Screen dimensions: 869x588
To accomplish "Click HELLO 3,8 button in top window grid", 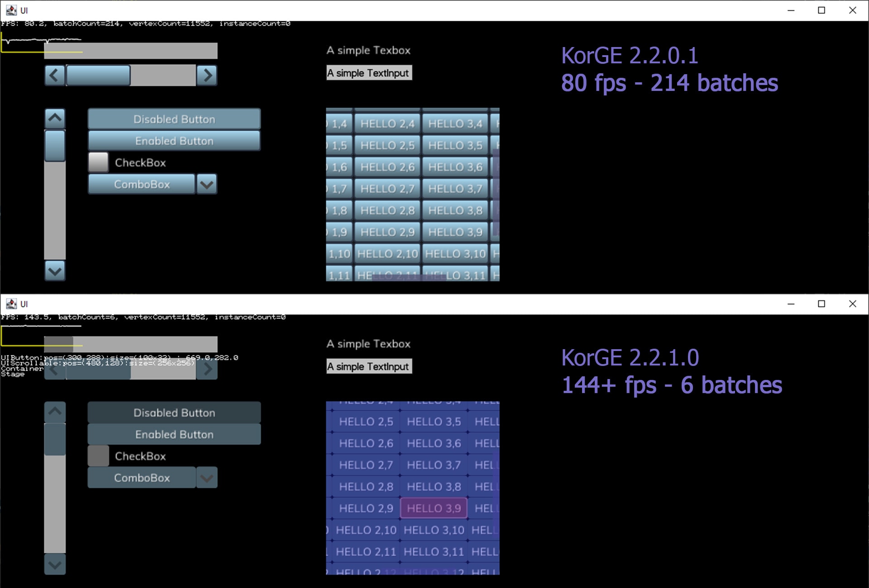I will pos(455,210).
